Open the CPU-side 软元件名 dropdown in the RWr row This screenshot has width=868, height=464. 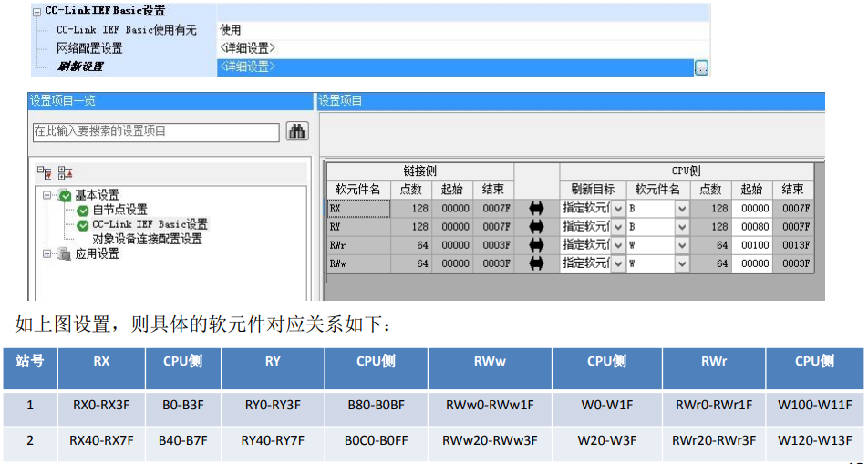click(x=682, y=245)
